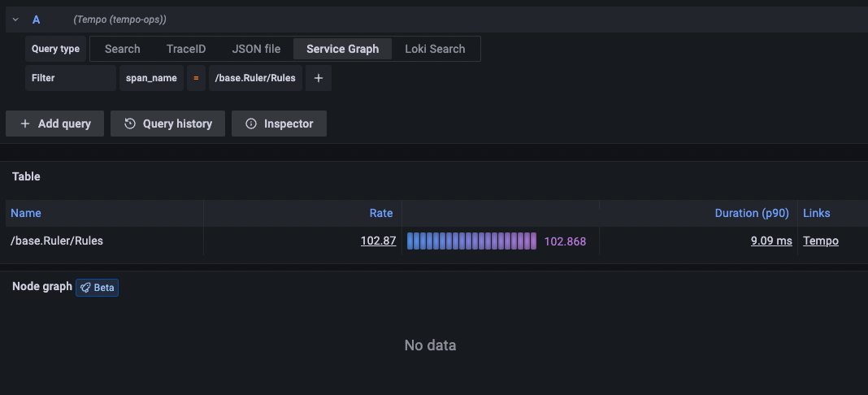The image size is (868, 395).
Task: Change the filter operator equals sign
Action: tap(196, 78)
